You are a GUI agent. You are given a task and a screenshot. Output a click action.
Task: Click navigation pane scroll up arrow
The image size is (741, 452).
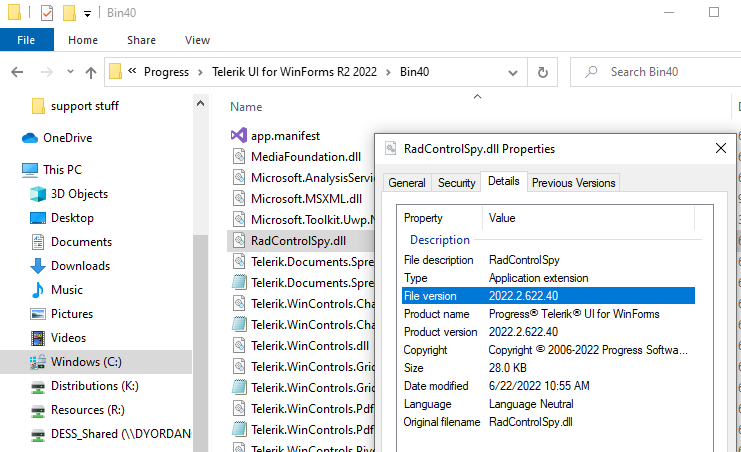coord(200,104)
